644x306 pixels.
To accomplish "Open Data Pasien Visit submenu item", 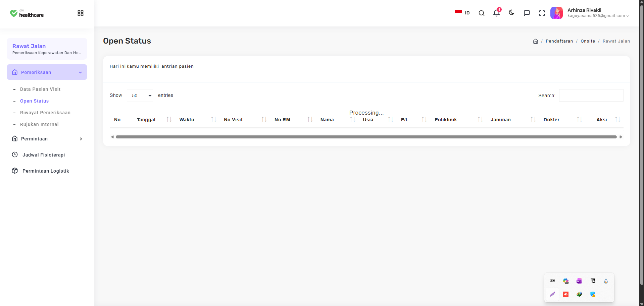I will tap(40, 89).
